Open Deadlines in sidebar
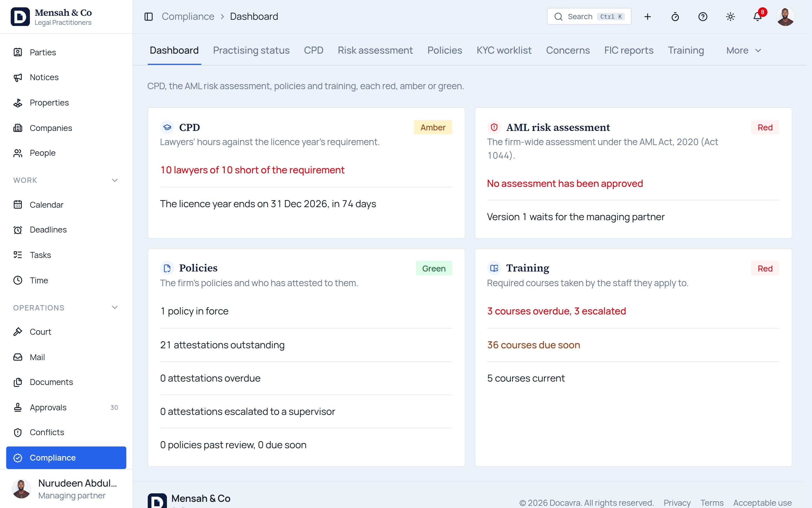This screenshot has height=508, width=812. click(x=66, y=230)
